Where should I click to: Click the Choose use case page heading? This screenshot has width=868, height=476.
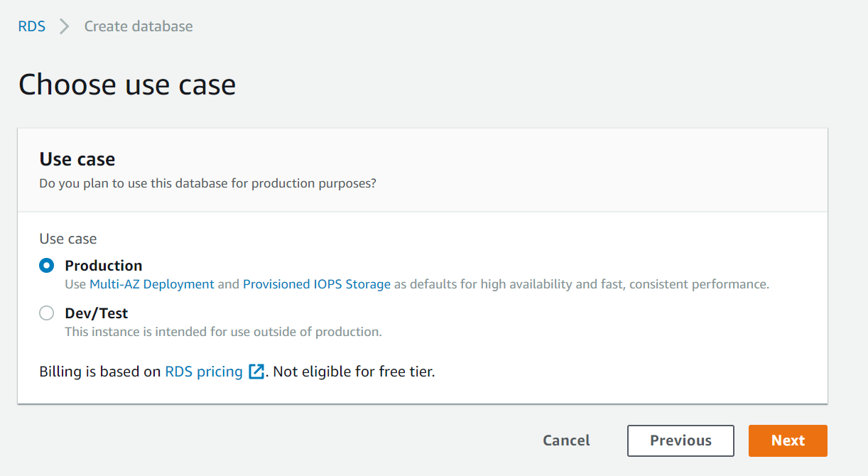127,85
